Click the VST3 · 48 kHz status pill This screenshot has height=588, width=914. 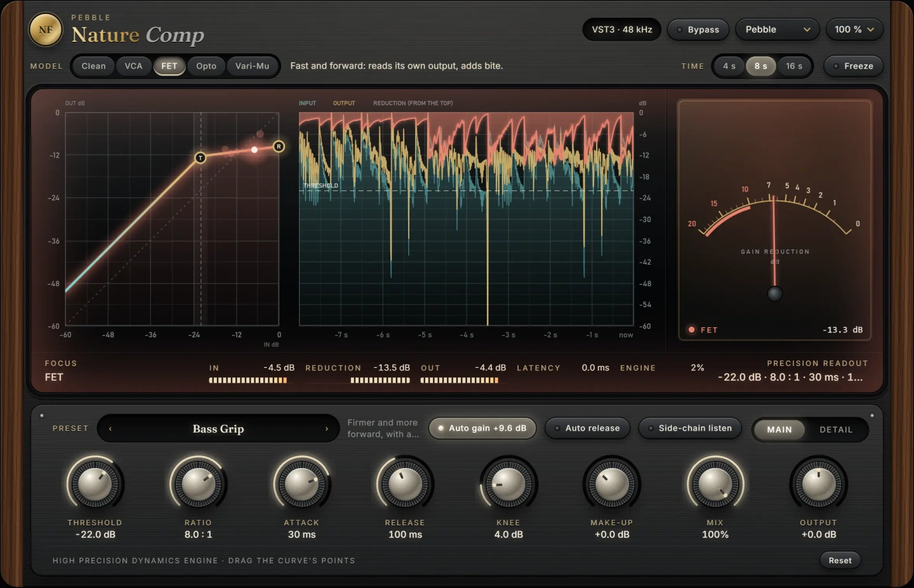click(622, 30)
